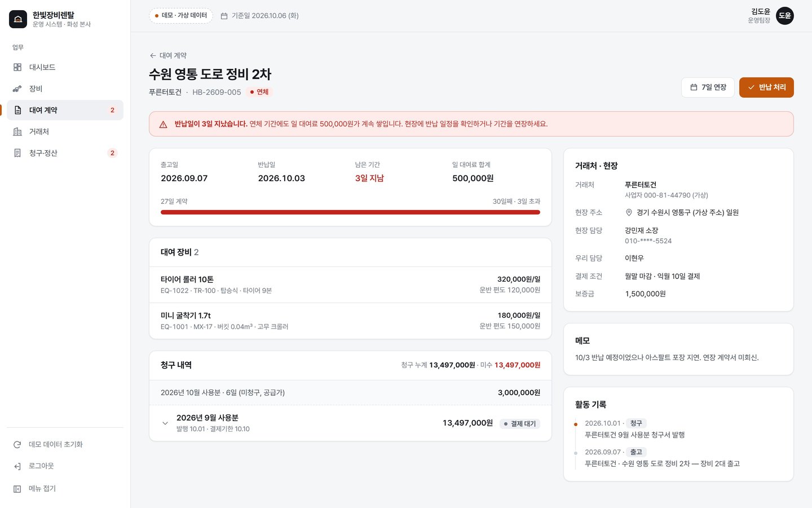Click the 2026년 10월 사용분 unbilled row
812x508 pixels.
pyautogui.click(x=350, y=392)
